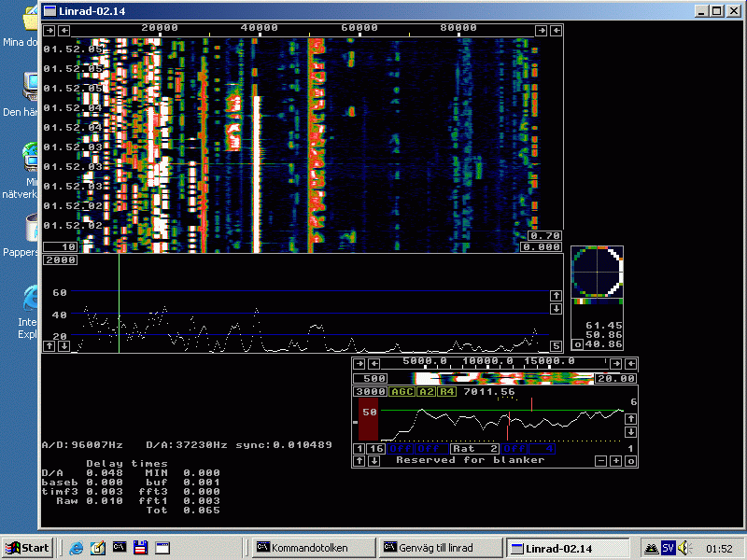
Task: Click the red floppy disk quick launch icon
Action: coord(141,548)
